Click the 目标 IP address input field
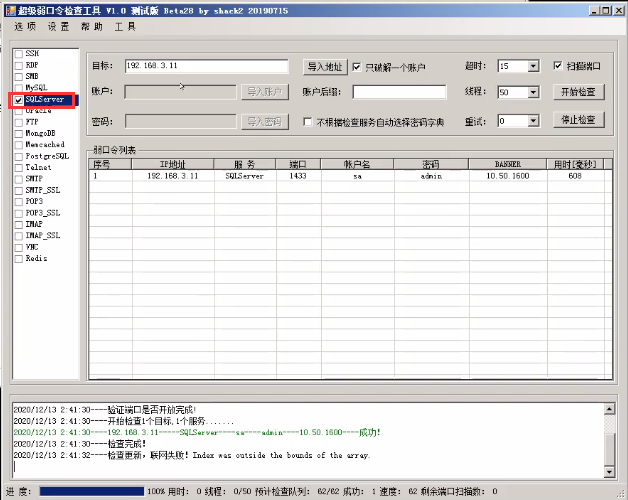This screenshot has width=628, height=500. point(210,66)
